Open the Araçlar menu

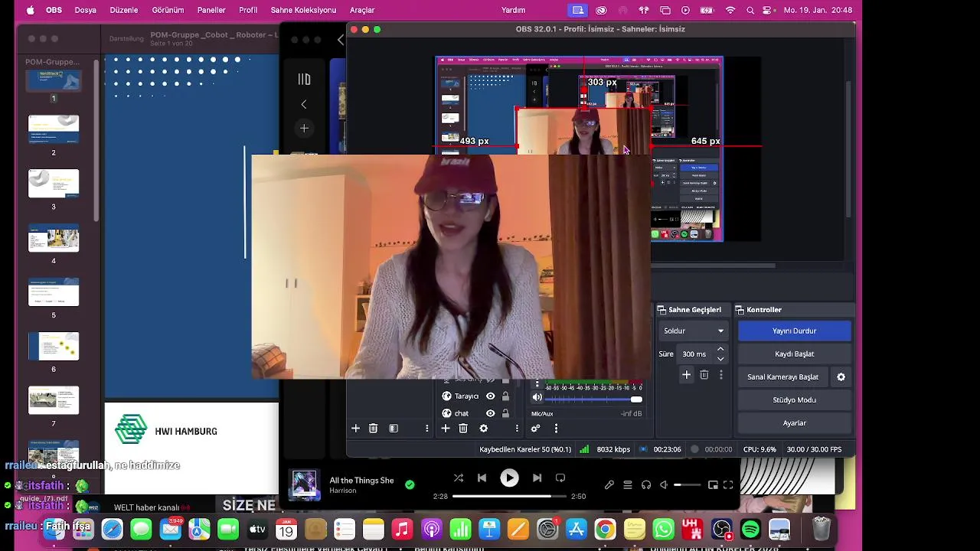click(x=362, y=10)
